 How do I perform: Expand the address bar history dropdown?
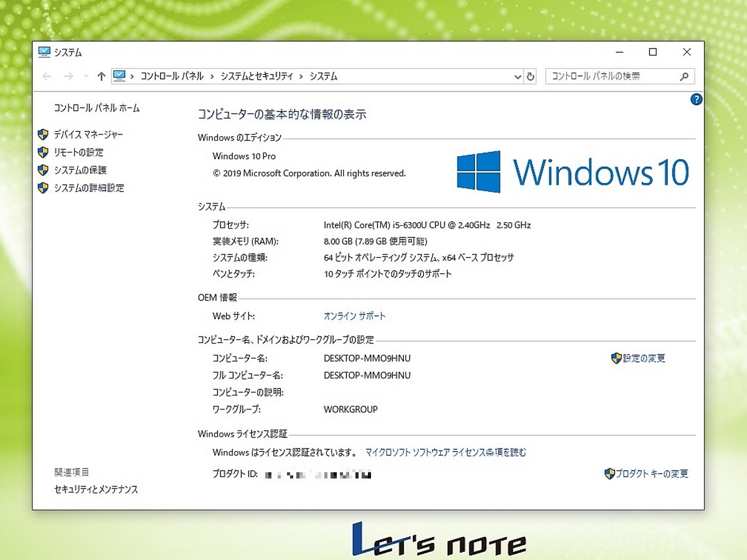click(x=518, y=77)
